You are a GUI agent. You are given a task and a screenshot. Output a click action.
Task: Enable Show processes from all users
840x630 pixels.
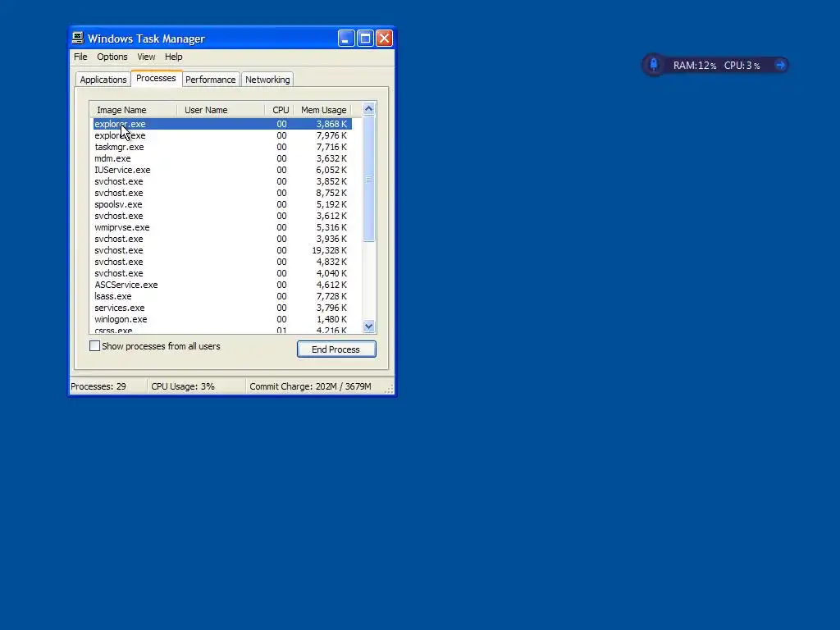[95, 346]
